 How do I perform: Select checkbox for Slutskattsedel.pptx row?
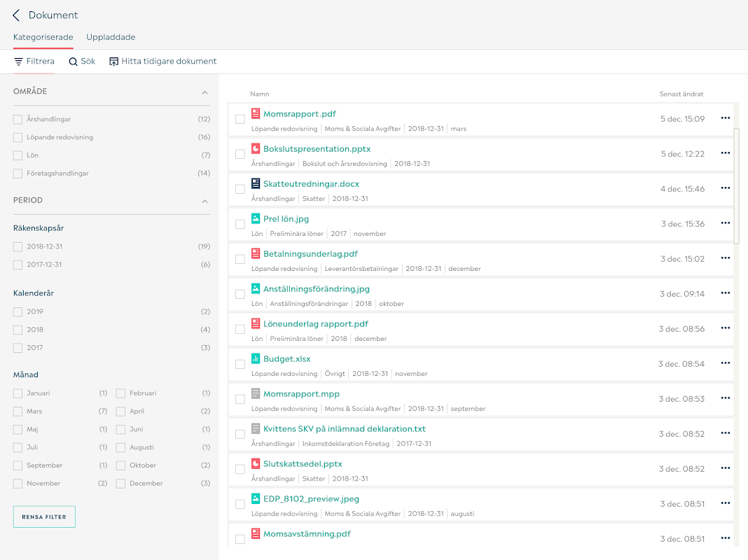(240, 469)
